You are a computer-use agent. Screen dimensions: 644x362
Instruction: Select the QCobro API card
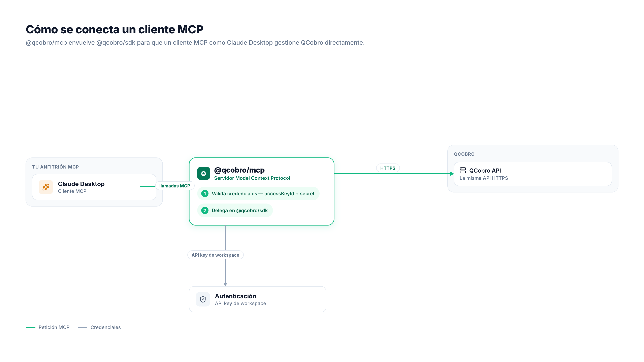tap(533, 174)
